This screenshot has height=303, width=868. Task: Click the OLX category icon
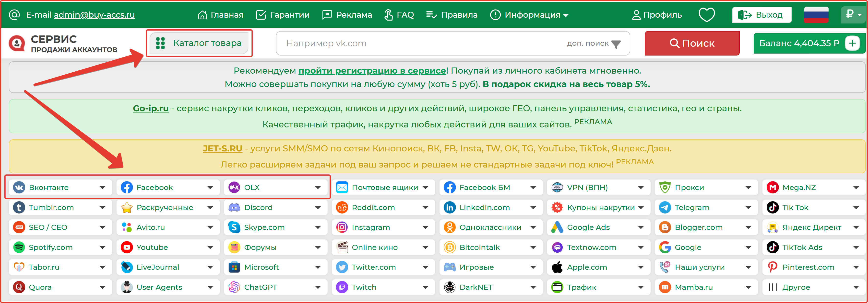point(234,188)
